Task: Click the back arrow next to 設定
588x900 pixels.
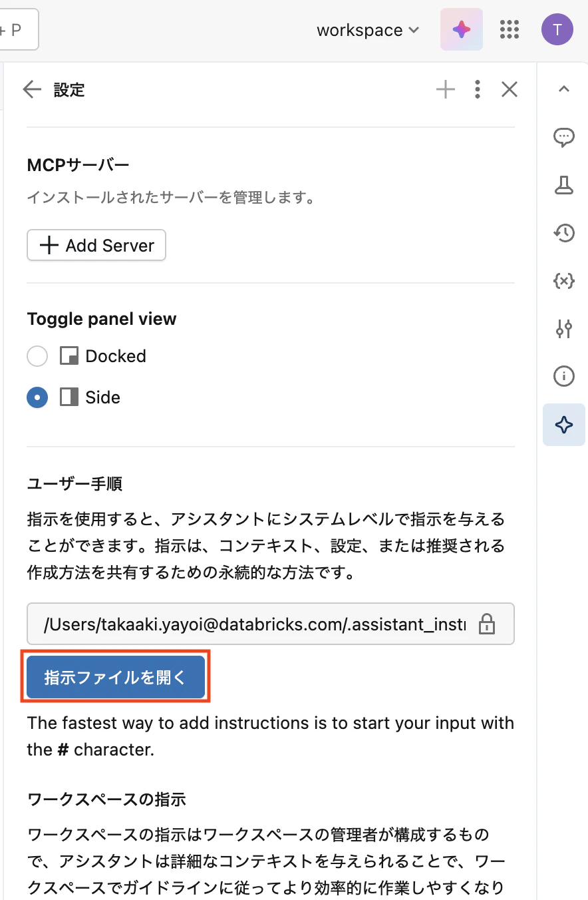Action: pos(31,89)
